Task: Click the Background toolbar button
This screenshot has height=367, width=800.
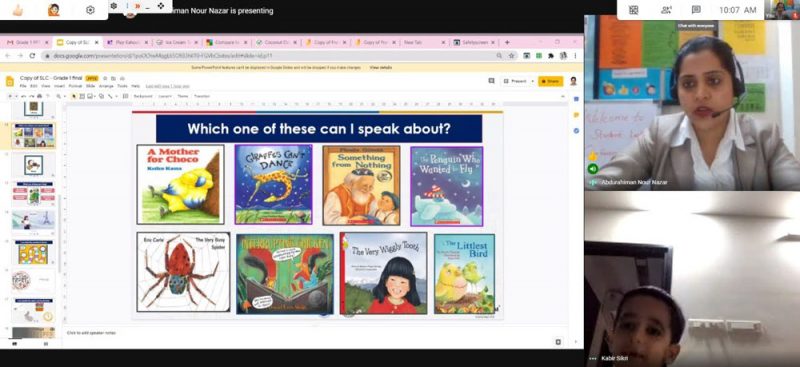Action: tap(143, 96)
